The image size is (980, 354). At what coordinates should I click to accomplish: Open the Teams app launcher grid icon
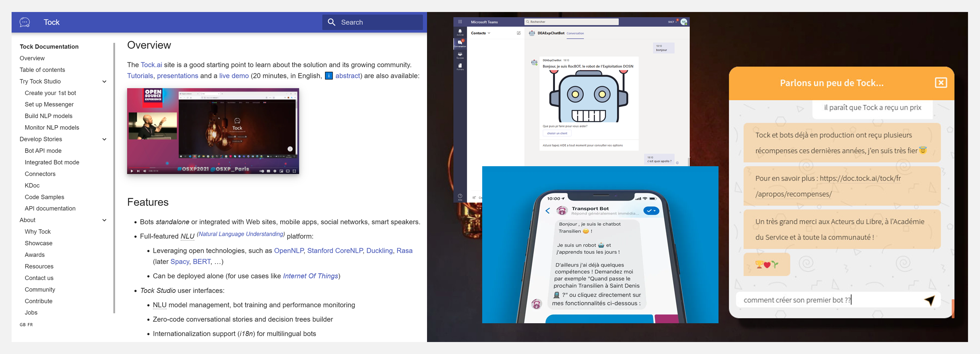pyautogui.click(x=460, y=22)
